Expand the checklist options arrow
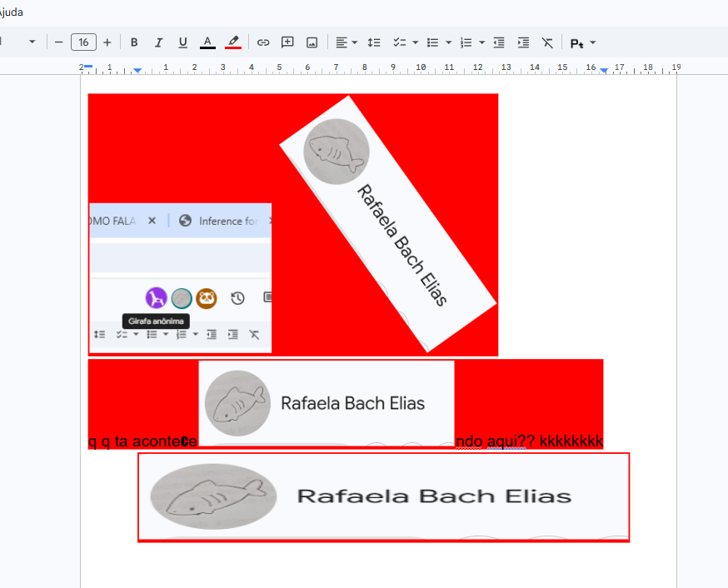Screen dimensions: 728x588 415,42
